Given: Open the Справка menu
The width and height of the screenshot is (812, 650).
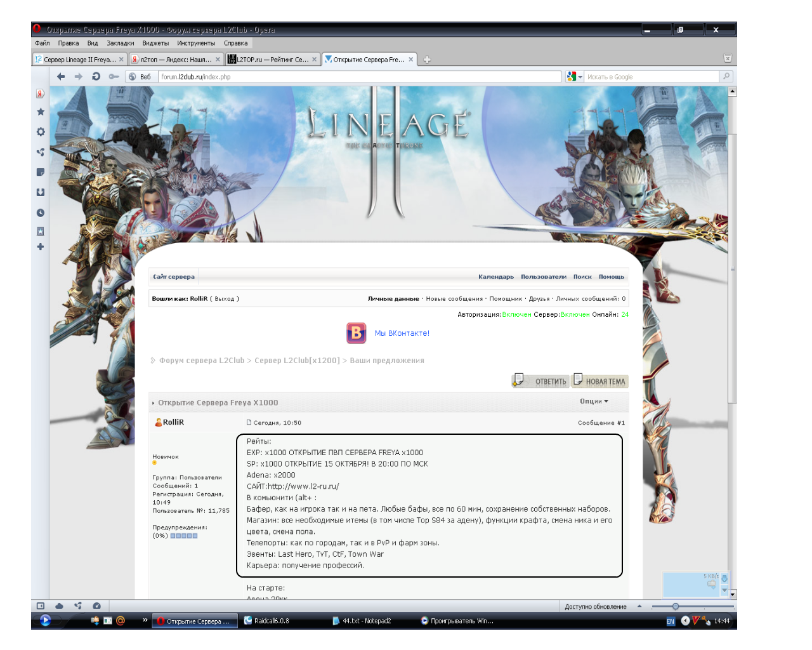Looking at the screenshot, I should tap(235, 43).
